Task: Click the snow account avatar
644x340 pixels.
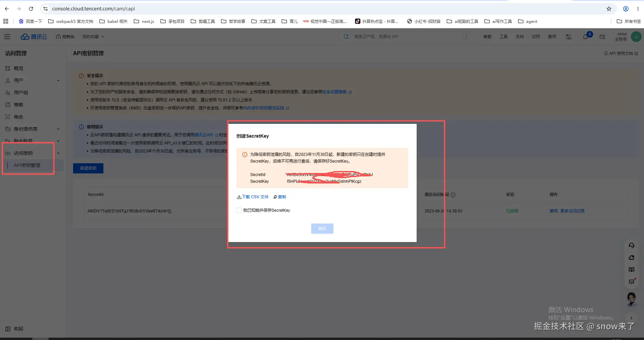Action: 636,37
